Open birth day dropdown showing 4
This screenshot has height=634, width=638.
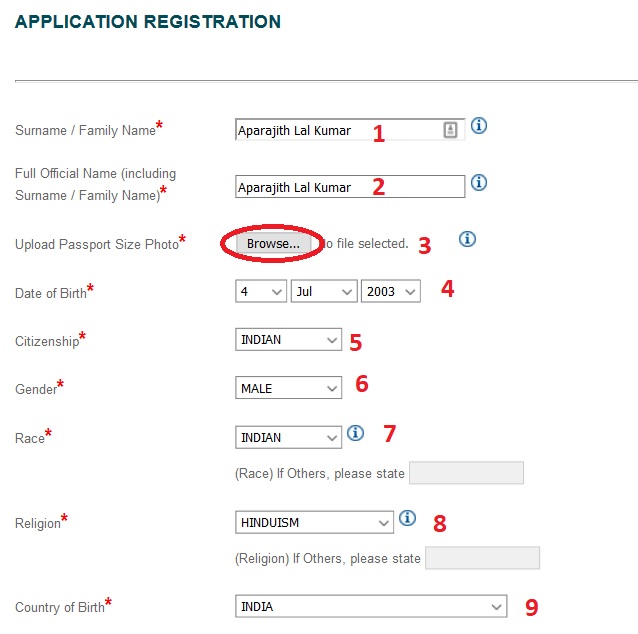(261, 291)
